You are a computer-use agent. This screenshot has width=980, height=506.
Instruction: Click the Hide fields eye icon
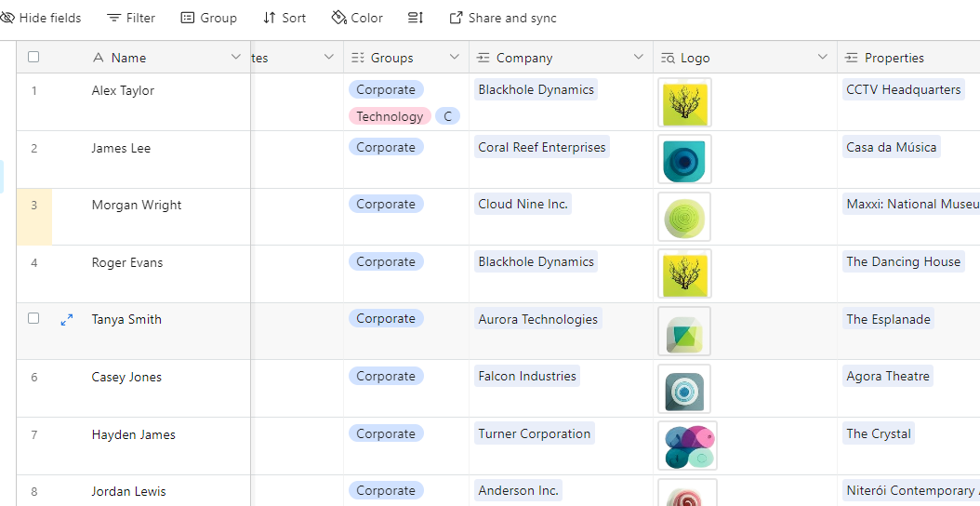tap(7, 19)
